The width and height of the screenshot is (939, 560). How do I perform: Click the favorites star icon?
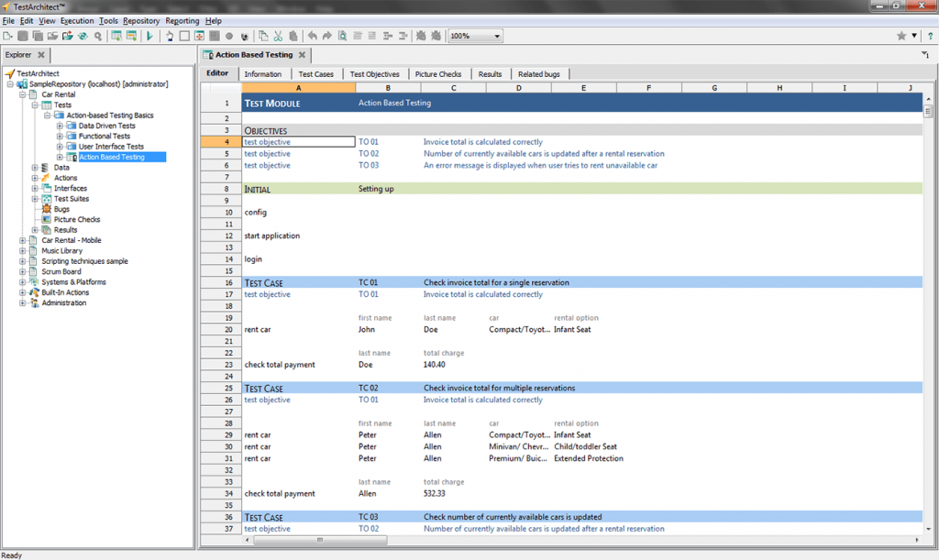pos(901,36)
